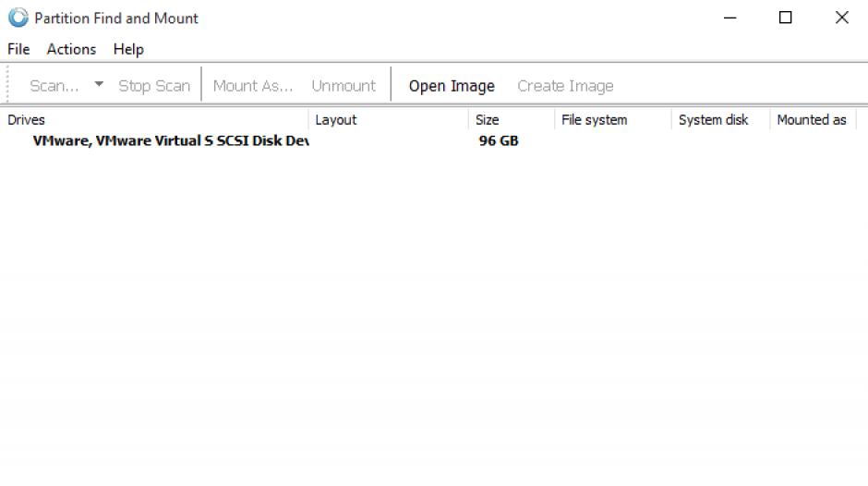Screen dimensions: 868x486
Task: Click the Mounted as column header
Action: click(814, 120)
